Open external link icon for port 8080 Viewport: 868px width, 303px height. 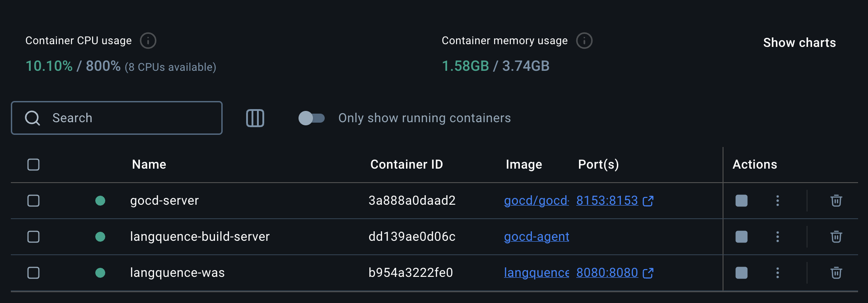tap(648, 273)
